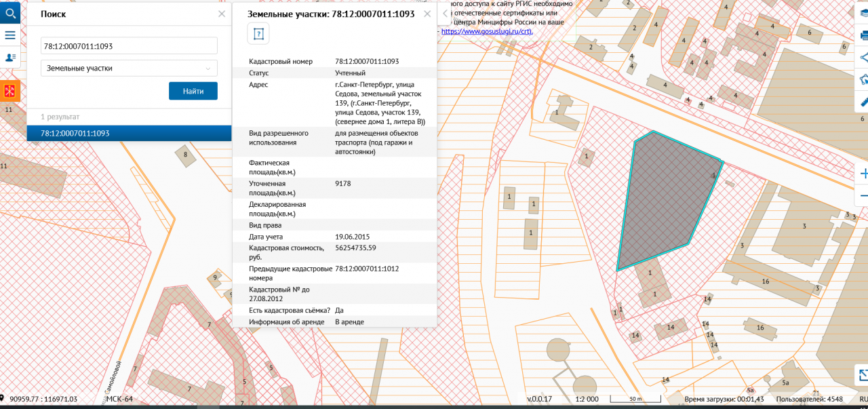Open the gosuslugi.ru/crt link

pos(487,31)
